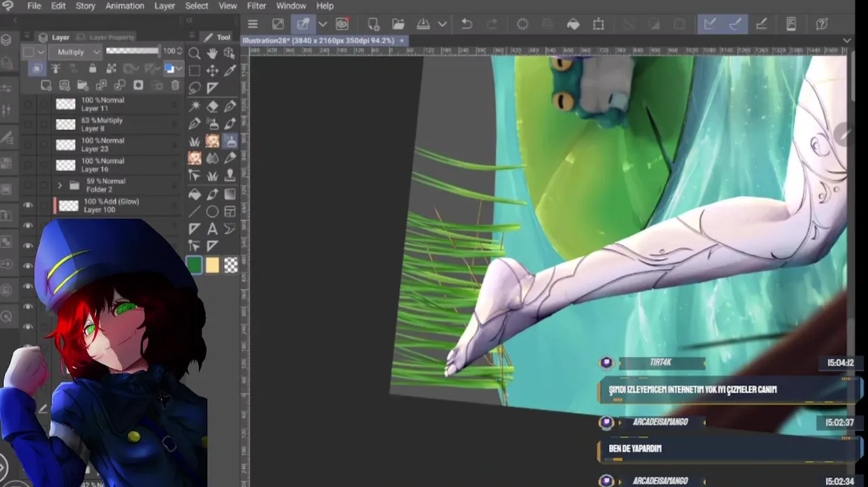Open the Edit menu
This screenshot has height=487, width=868.
pyautogui.click(x=58, y=5)
